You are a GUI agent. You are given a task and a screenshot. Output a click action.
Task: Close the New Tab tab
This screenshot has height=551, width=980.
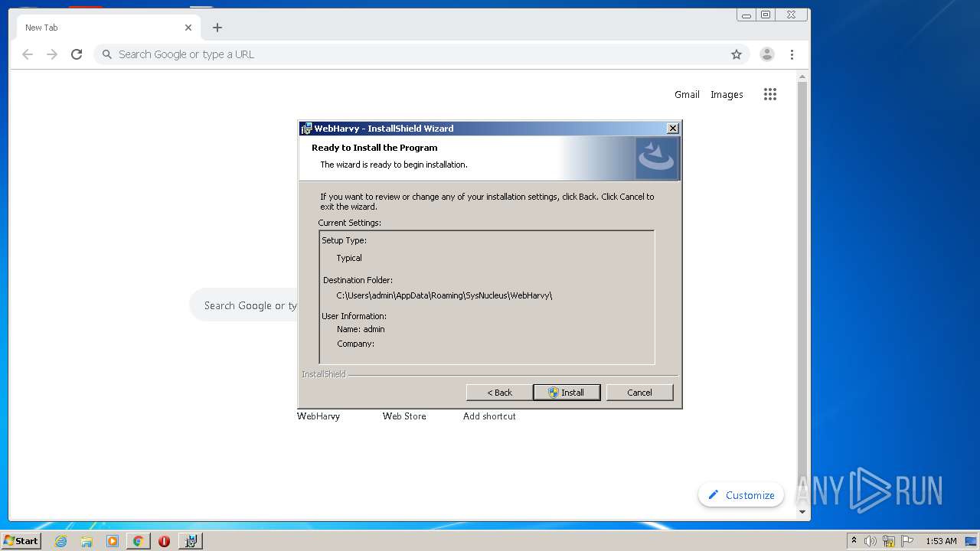click(x=188, y=28)
